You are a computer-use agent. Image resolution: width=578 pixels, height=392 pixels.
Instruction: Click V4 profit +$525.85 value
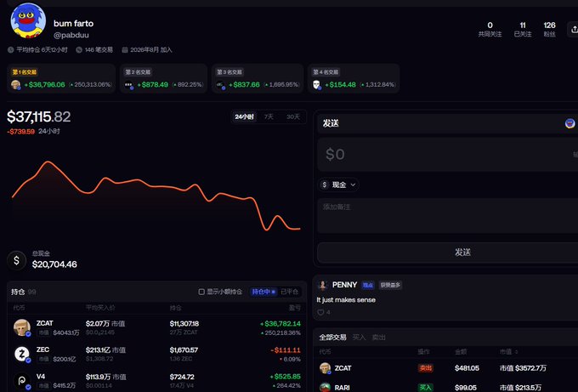pyautogui.click(x=286, y=377)
